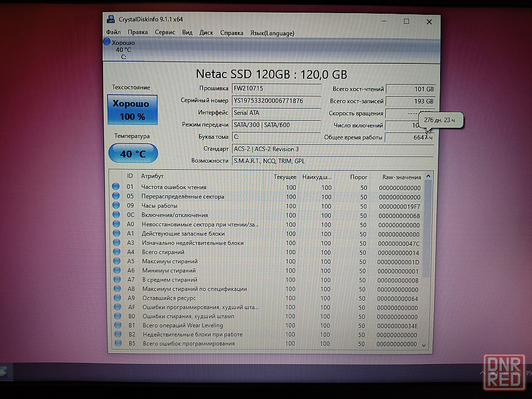Click the status circle for attribute A1
This screenshot has width=532, height=399.
(117, 233)
